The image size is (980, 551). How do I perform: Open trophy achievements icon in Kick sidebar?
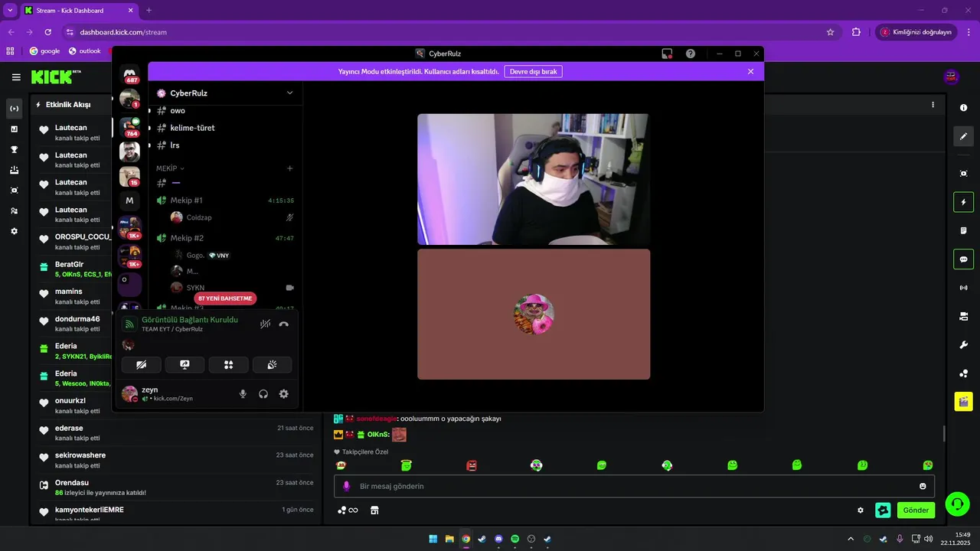[x=14, y=149]
